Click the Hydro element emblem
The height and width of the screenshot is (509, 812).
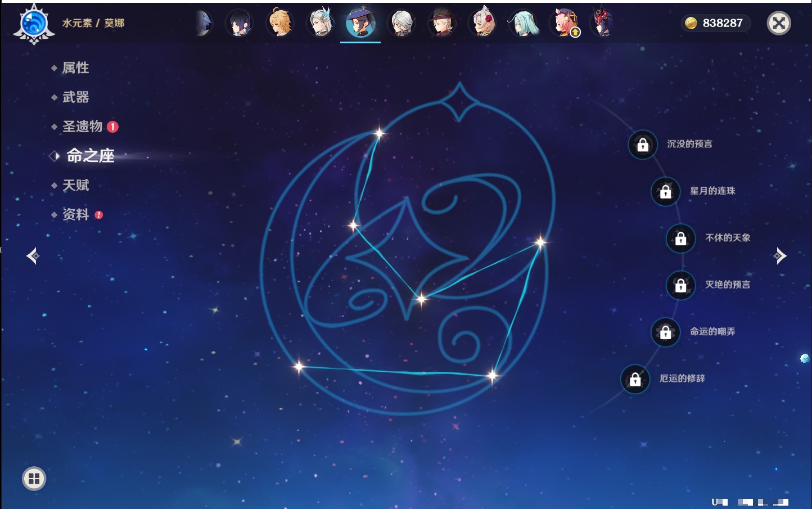34,24
